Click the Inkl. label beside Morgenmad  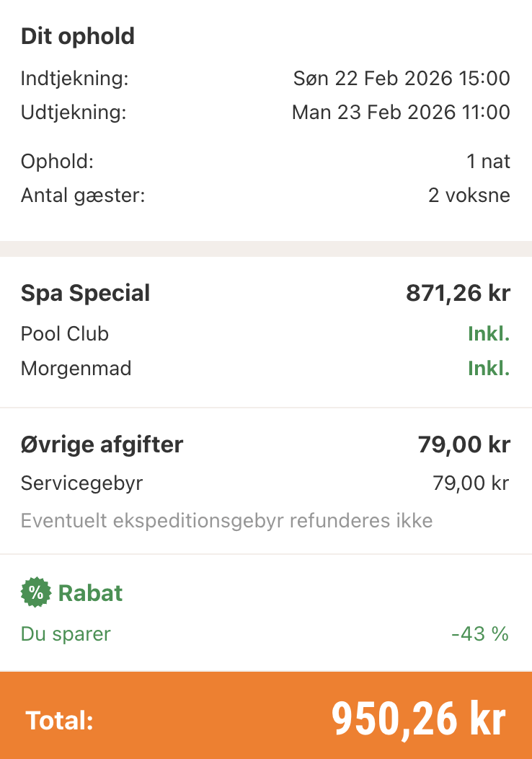click(x=488, y=369)
